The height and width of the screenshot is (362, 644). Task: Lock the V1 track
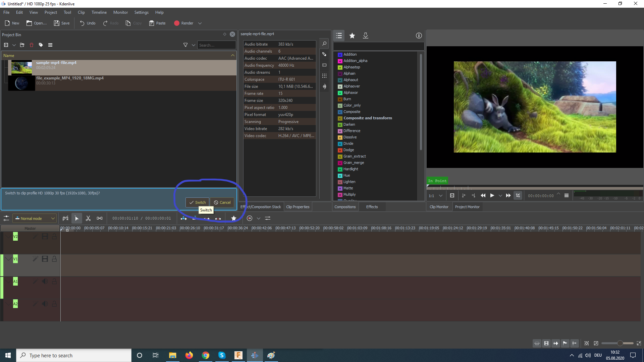(x=54, y=259)
